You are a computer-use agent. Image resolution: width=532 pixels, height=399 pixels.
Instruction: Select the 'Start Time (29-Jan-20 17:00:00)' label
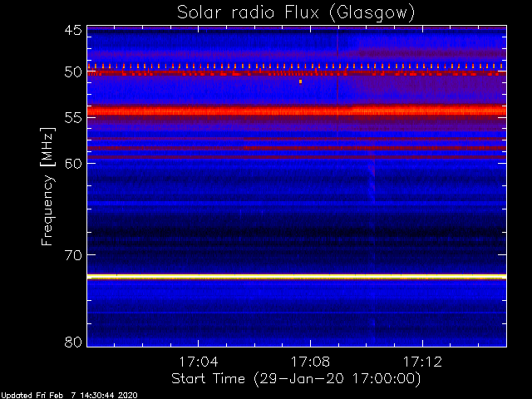tap(296, 379)
